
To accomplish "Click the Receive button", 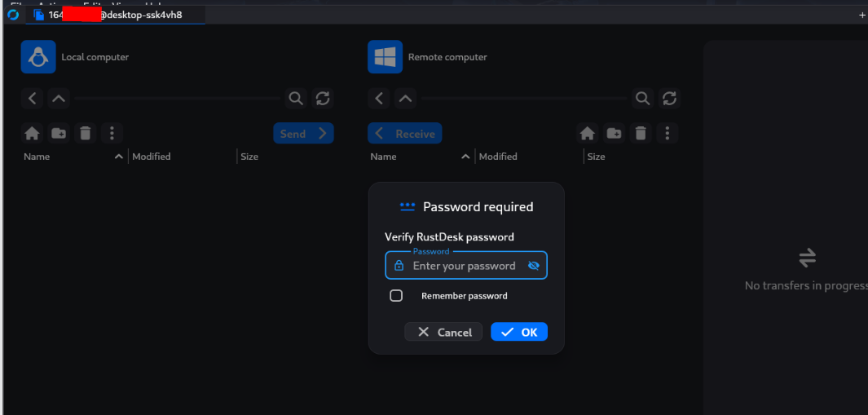I will [405, 134].
